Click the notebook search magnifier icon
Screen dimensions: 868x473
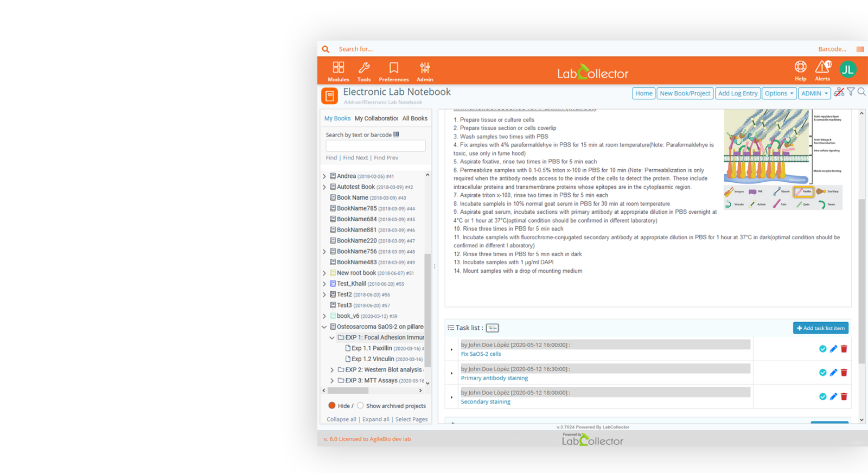coord(861,92)
